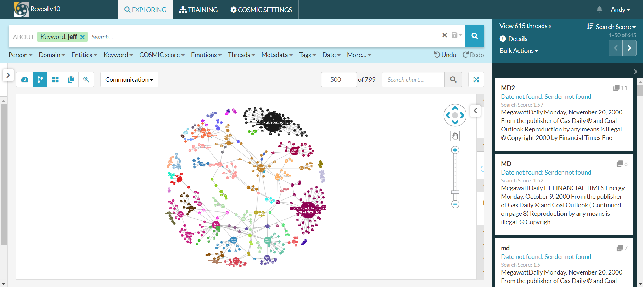Screen dimensions: 644x288
Task: Clear the search bar with the X icon
Action: (x=444, y=35)
